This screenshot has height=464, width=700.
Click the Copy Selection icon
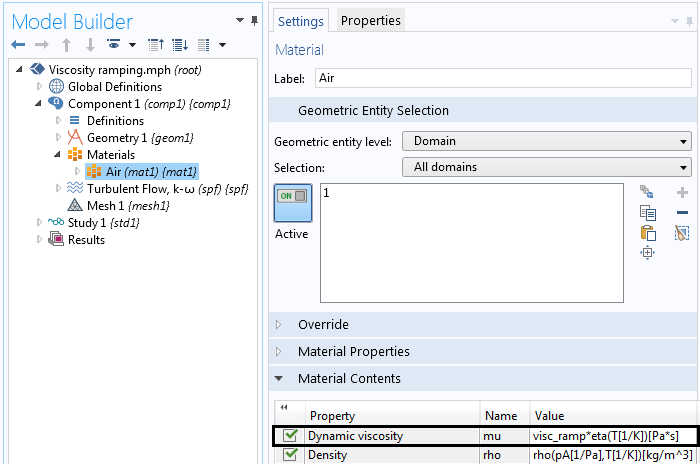coord(647,213)
